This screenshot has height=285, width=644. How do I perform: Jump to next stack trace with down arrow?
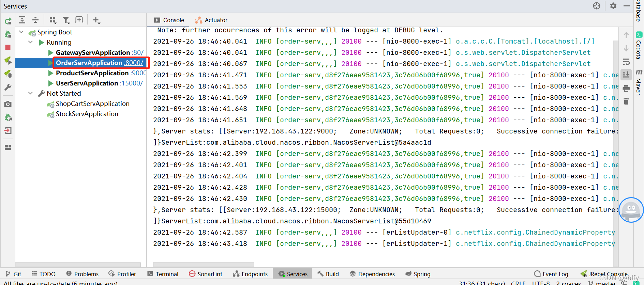[x=626, y=48]
